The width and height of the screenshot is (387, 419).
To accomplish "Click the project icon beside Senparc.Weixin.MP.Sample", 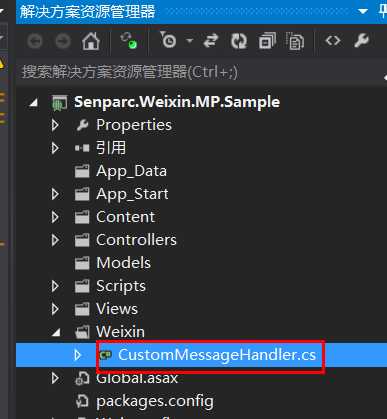I will [x=59, y=103].
